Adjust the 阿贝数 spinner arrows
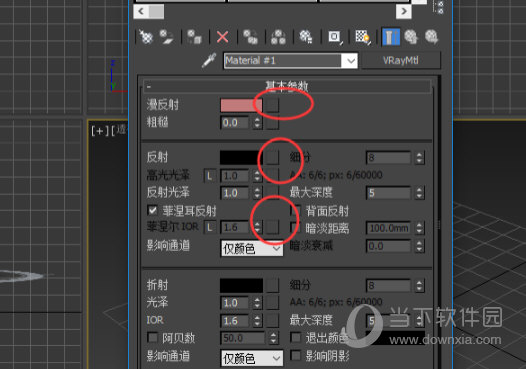526x369 pixels. [274, 338]
